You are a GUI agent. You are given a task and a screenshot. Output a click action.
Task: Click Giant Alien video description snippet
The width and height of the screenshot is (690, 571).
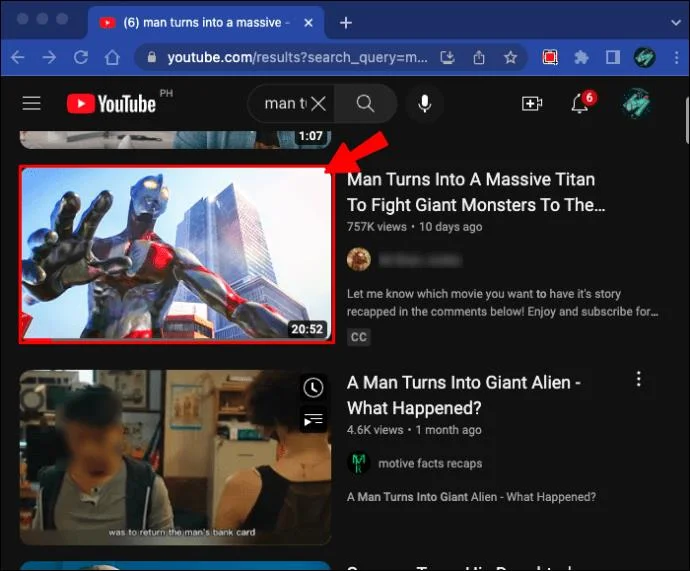[471, 497]
